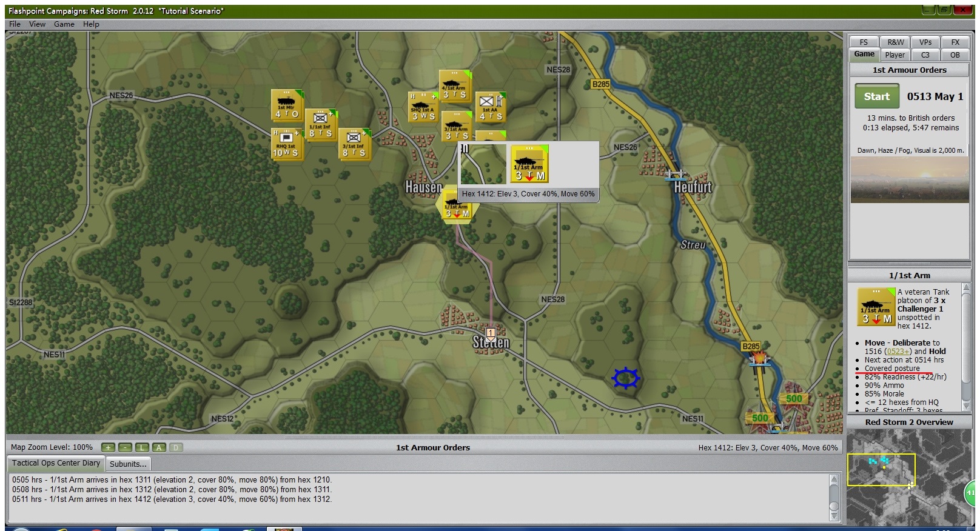Click the 1st Armour Orders panel header
The height and width of the screenshot is (531, 980).
pyautogui.click(x=909, y=70)
